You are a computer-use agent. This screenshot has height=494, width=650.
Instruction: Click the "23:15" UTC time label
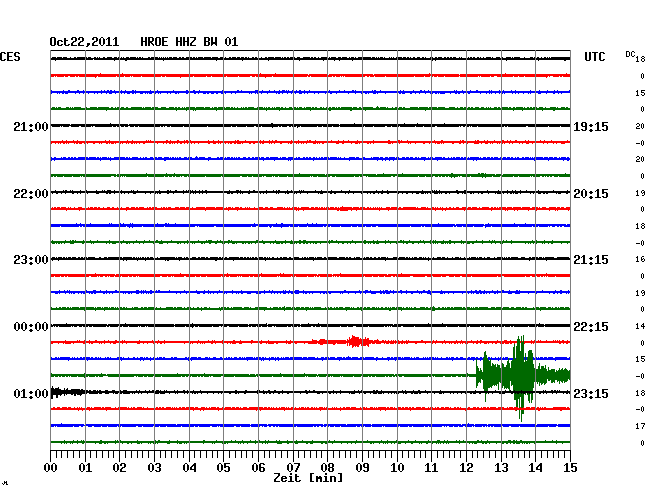pos(591,393)
